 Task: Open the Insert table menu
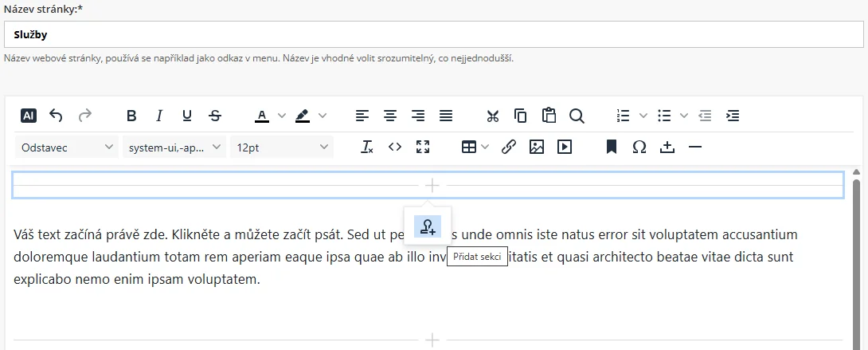point(475,147)
